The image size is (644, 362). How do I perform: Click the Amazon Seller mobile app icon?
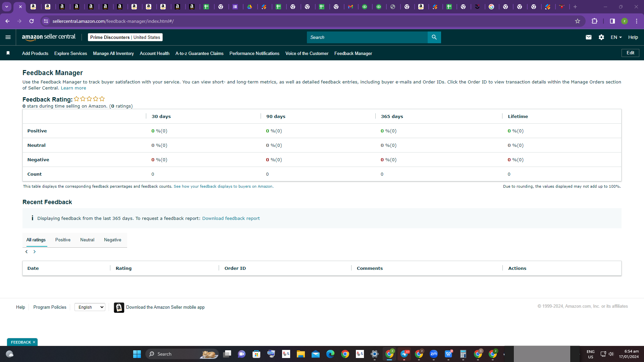tap(119, 307)
